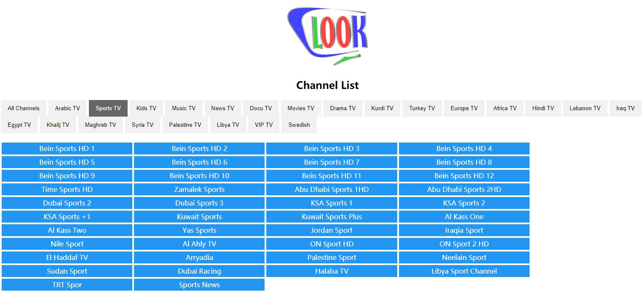Open the Swedish tab
This screenshot has height=300, width=644.
299,125
